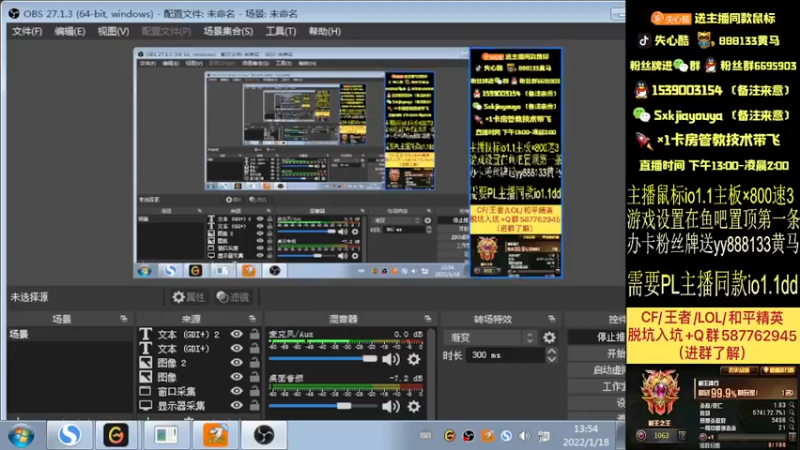Click the 停止推流 stop streaming button

597,337
